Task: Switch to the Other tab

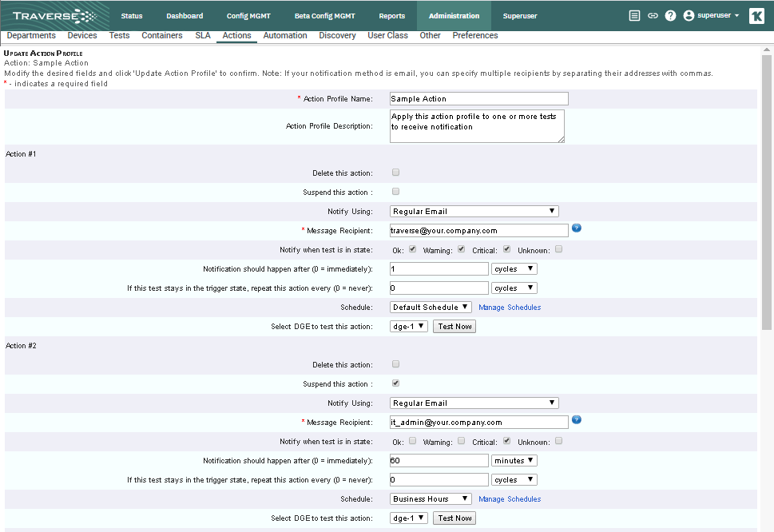Action: coord(431,35)
